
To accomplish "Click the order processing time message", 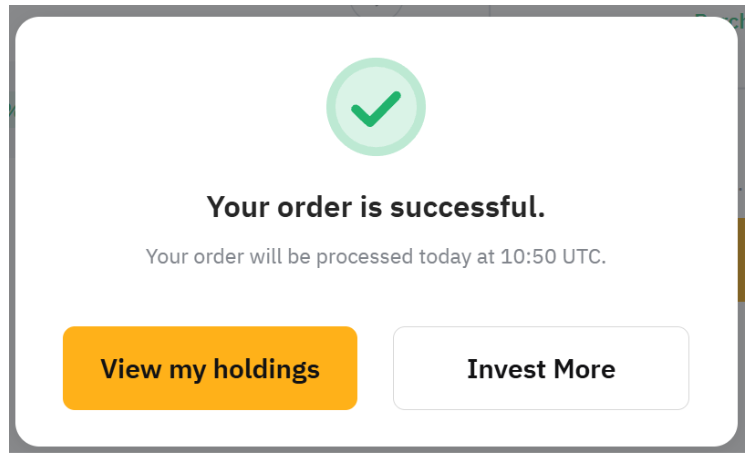I will [x=376, y=256].
